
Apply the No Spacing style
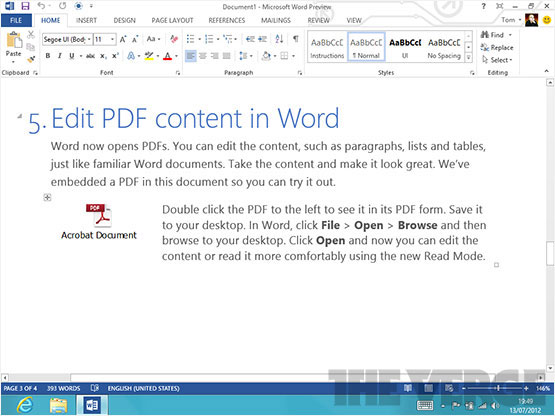444,48
